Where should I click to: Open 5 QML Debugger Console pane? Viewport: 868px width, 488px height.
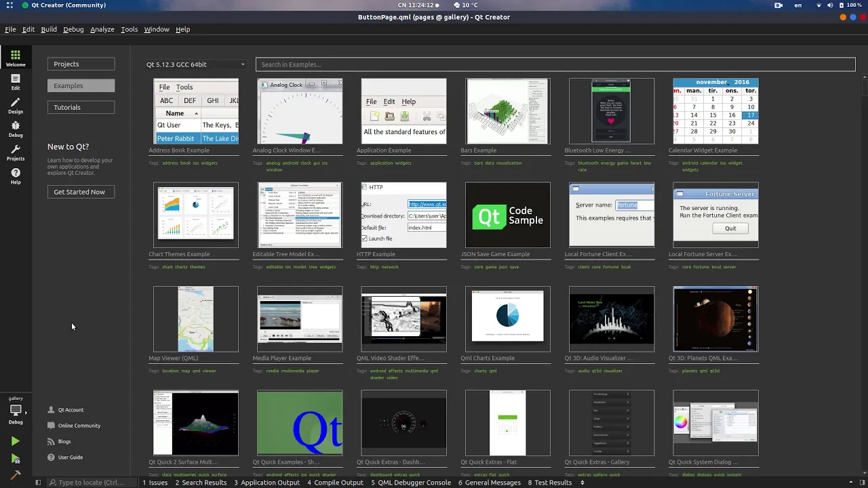tap(411, 483)
